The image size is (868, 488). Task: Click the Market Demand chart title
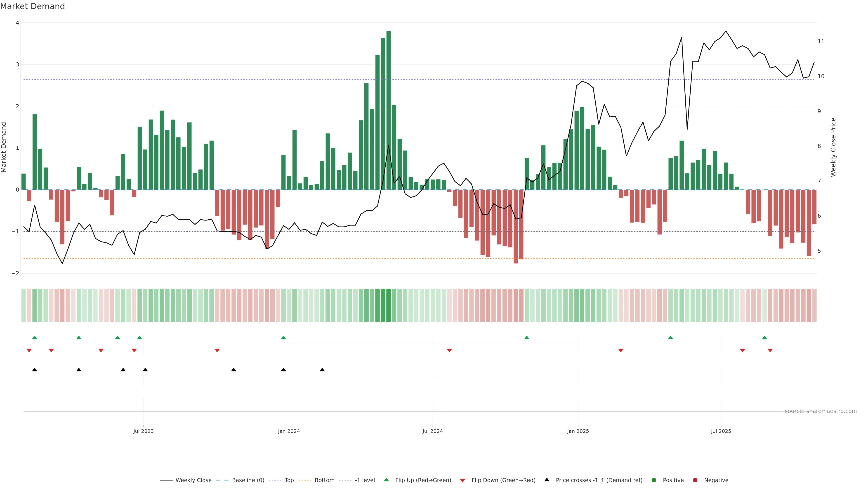pos(32,6)
